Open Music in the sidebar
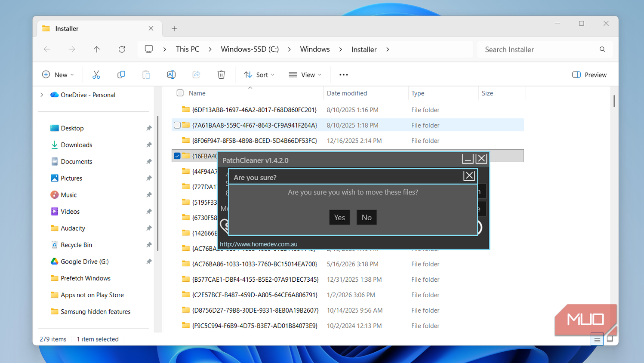Viewport: 644px width, 363px height. [68, 195]
